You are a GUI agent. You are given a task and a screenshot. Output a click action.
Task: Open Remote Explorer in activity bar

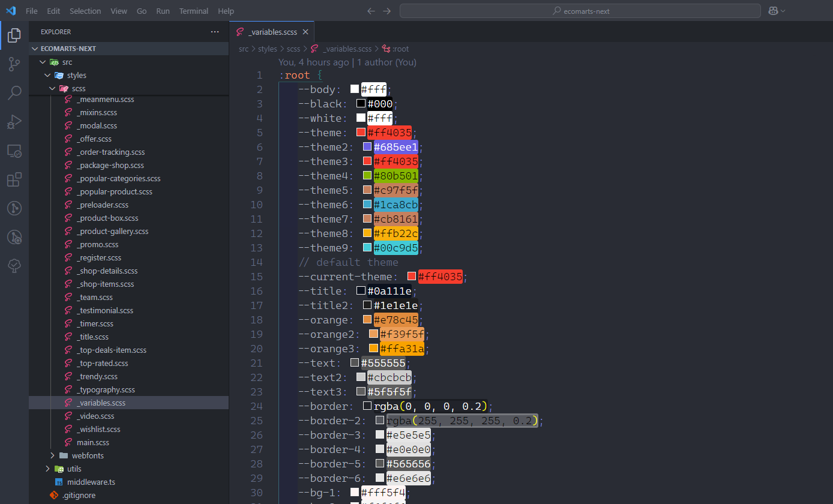click(x=14, y=151)
